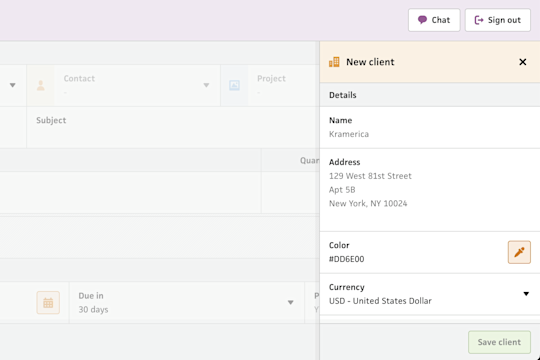Click the Color hex value #DD6E00

pyautogui.click(x=346, y=259)
